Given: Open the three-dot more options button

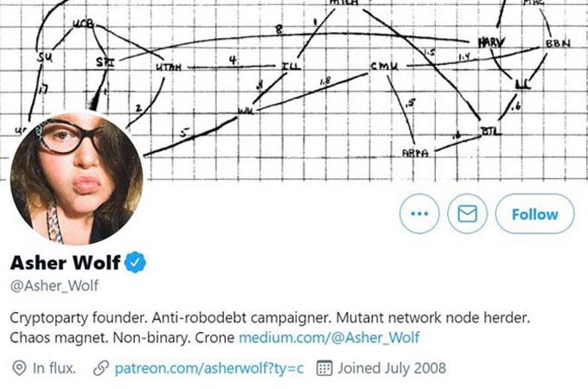Looking at the screenshot, I should click(419, 214).
